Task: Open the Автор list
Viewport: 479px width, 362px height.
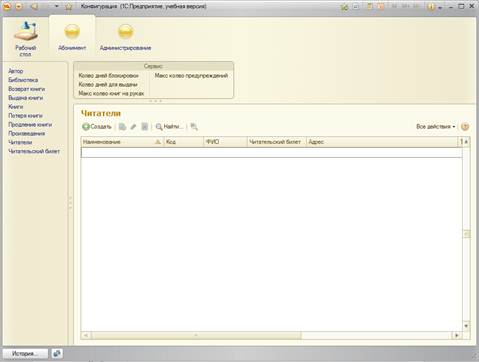Action: tap(16, 71)
